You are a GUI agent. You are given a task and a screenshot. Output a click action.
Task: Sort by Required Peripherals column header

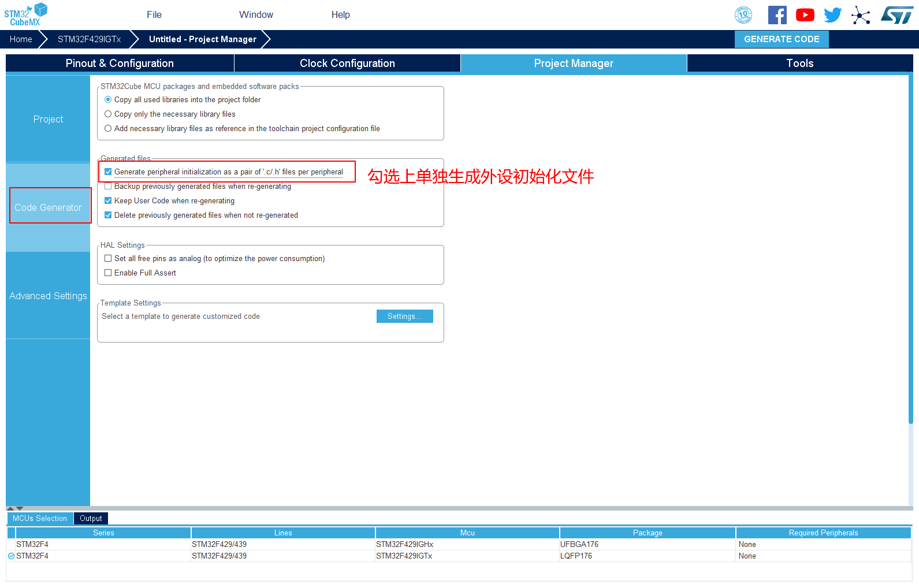tap(824, 533)
